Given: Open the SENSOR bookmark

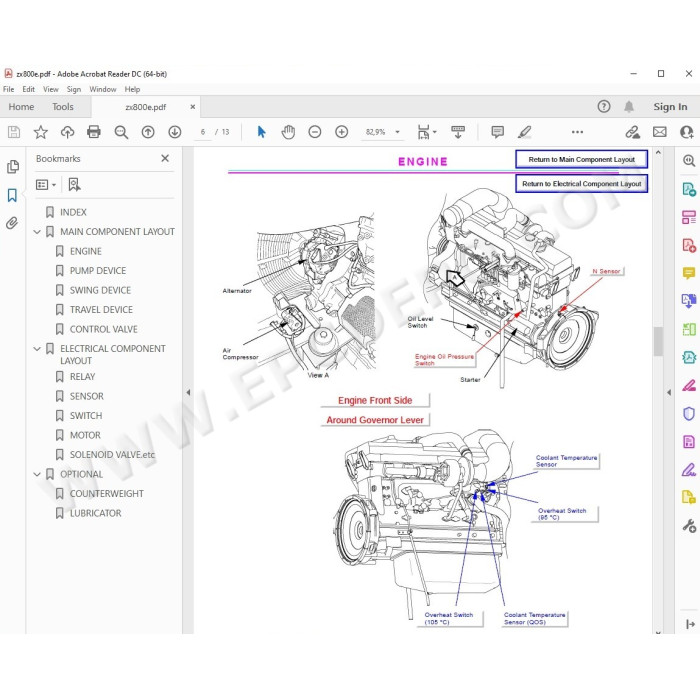Looking at the screenshot, I should (x=87, y=396).
